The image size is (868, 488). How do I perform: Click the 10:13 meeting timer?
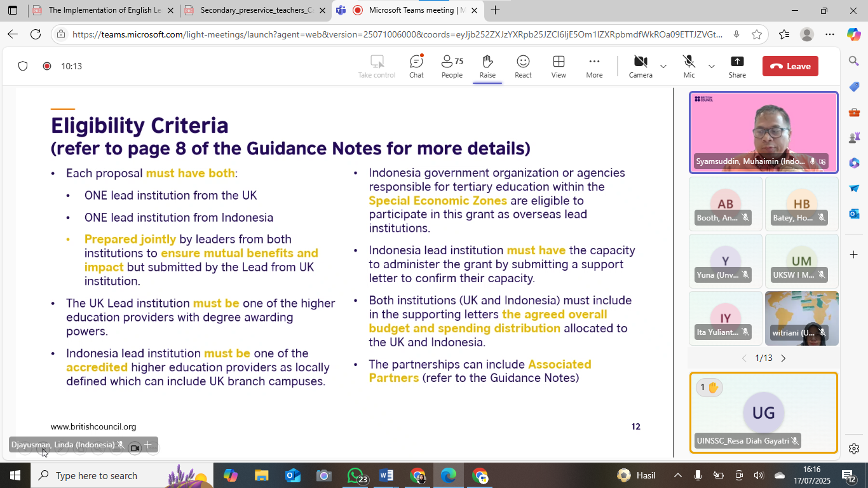coord(71,66)
